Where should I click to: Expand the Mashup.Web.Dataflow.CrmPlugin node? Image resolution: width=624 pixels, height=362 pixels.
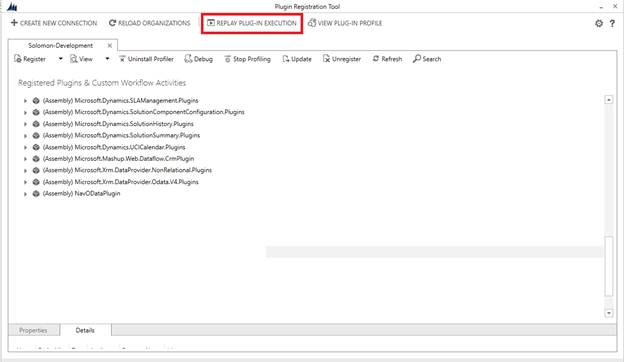pyautogui.click(x=25, y=159)
